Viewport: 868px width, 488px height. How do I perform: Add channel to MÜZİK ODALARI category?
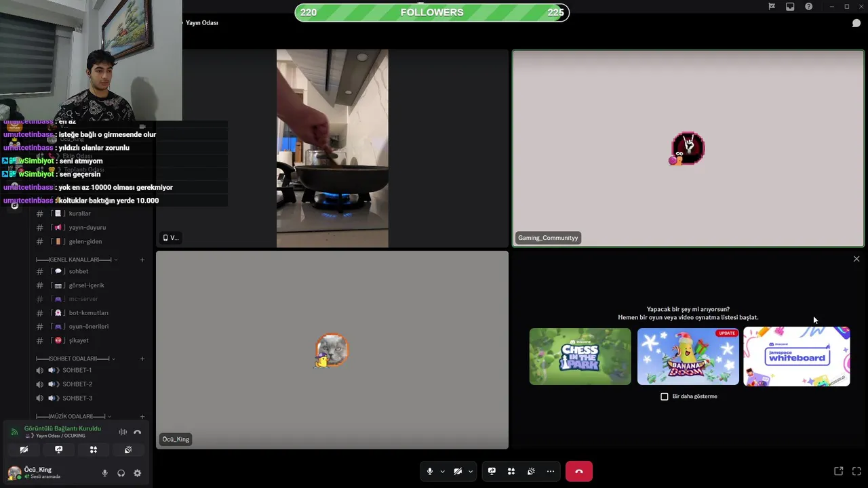pyautogui.click(x=142, y=416)
